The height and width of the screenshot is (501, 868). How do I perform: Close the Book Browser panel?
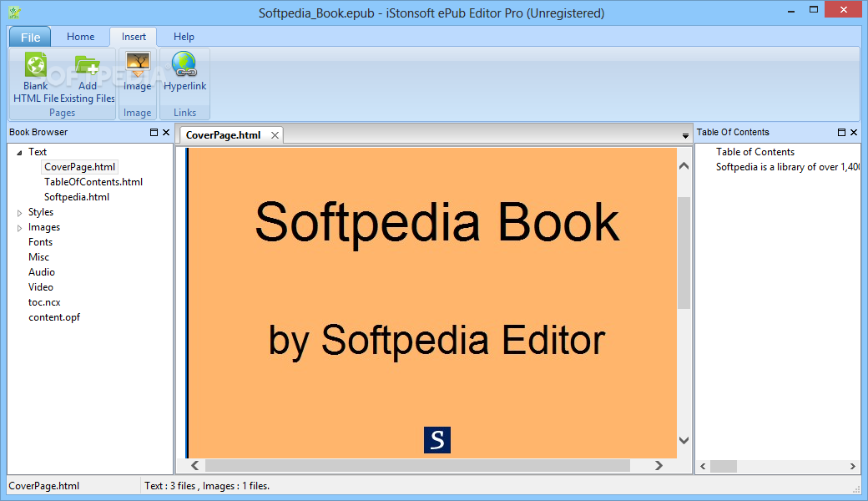pos(166,132)
